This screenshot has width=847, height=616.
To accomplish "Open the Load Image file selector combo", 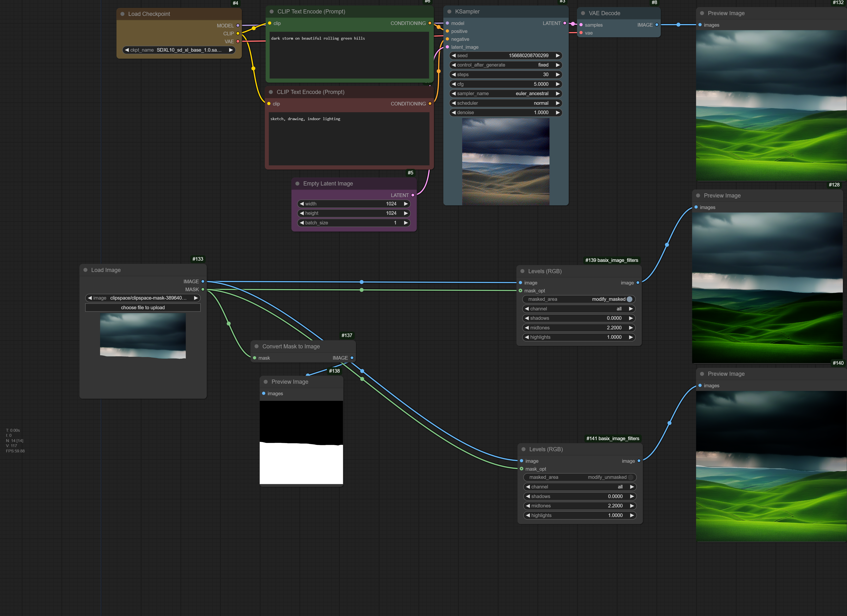I will tap(143, 298).
